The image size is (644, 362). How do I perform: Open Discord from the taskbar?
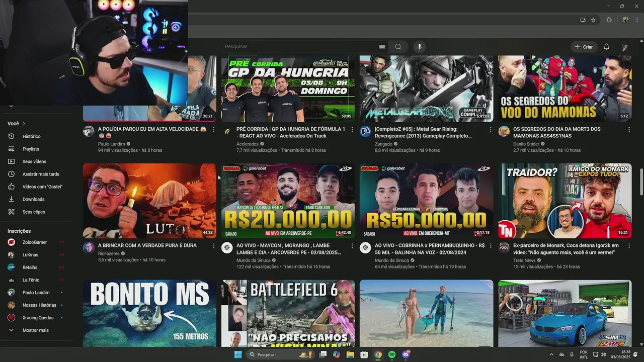point(406,354)
